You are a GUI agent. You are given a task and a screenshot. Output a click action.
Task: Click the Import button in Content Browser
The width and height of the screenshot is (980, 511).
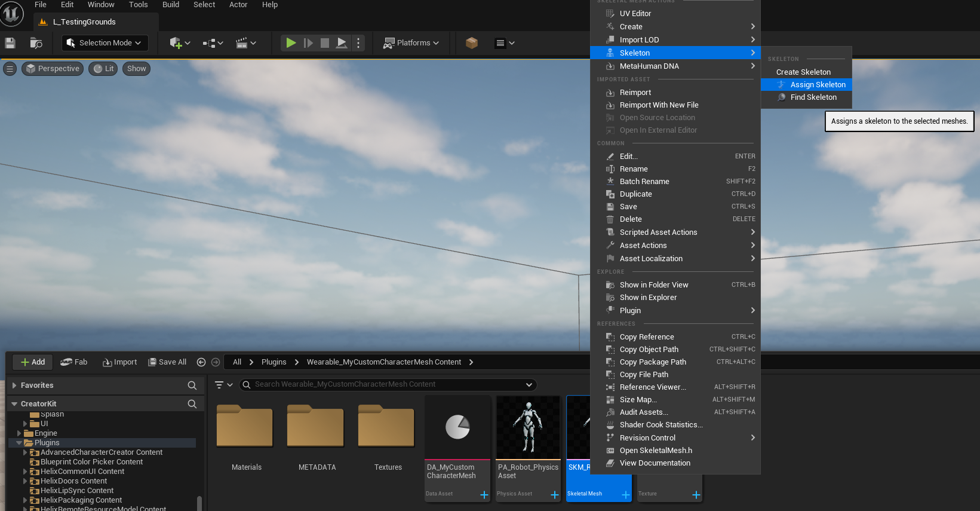[120, 362]
